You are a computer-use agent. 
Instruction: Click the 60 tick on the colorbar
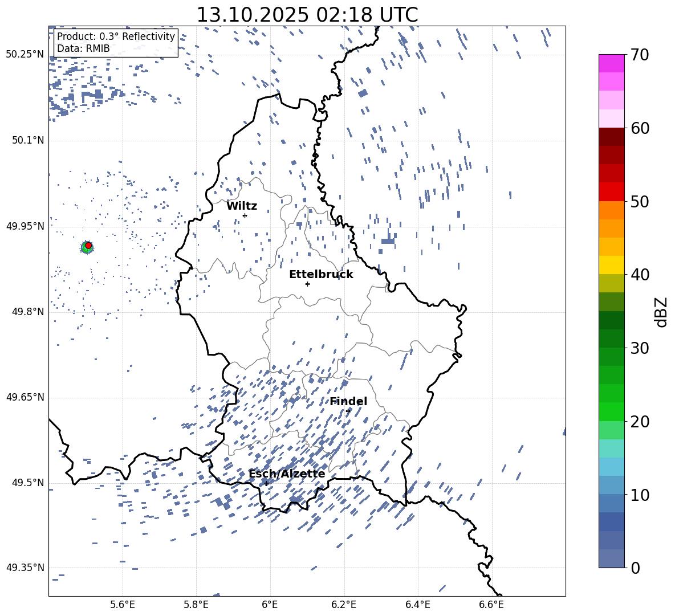click(x=640, y=128)
